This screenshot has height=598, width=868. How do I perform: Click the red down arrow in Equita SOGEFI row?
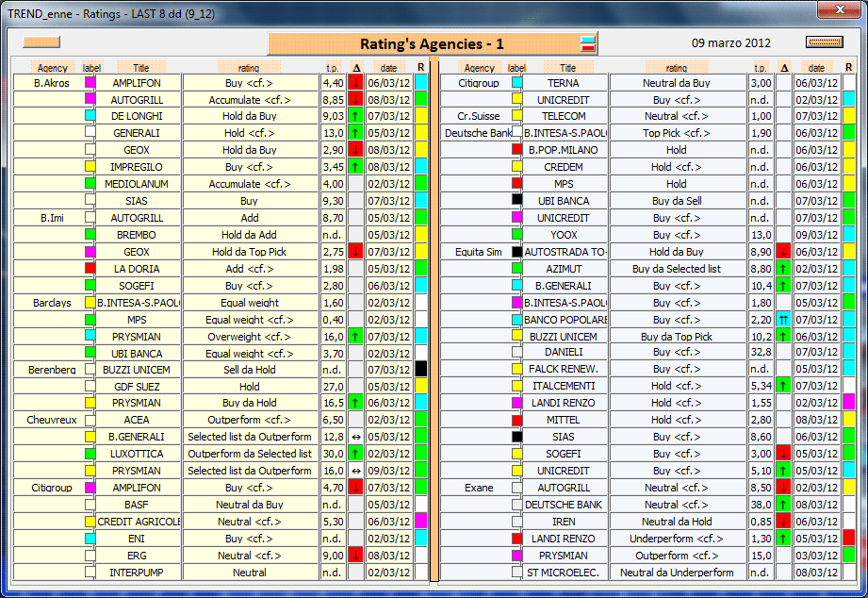[x=783, y=454]
